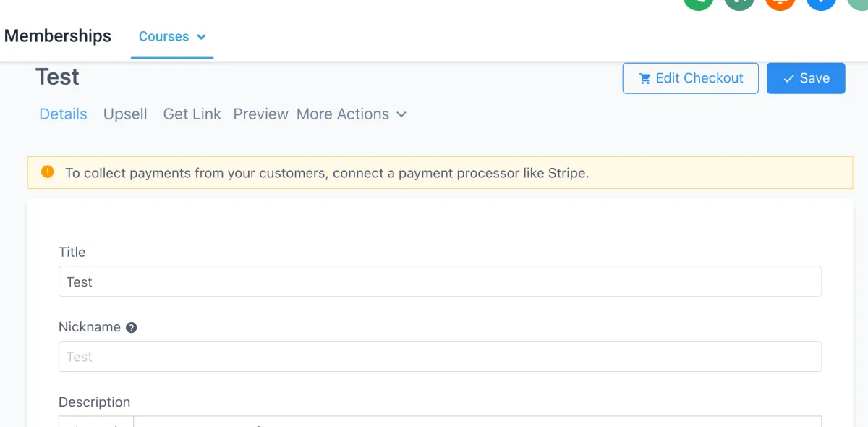Click the green phone dialer icon
Screen dimensions: 868x427
tap(698, 4)
